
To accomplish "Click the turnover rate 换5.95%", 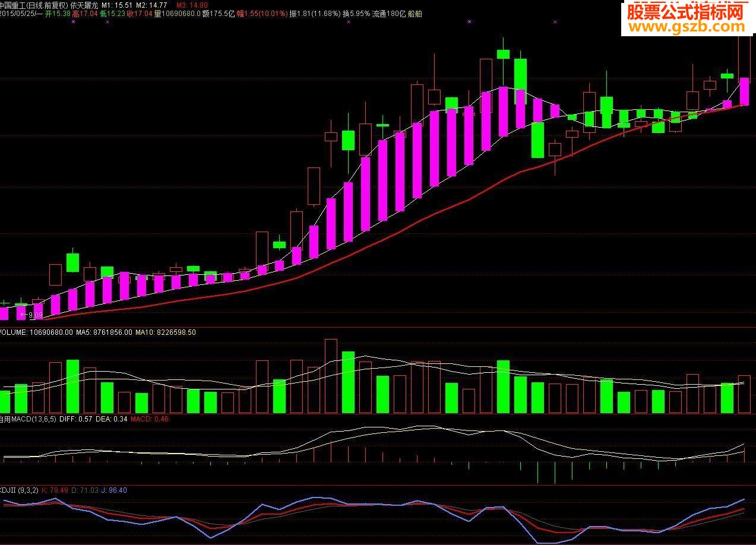I will click(x=356, y=13).
